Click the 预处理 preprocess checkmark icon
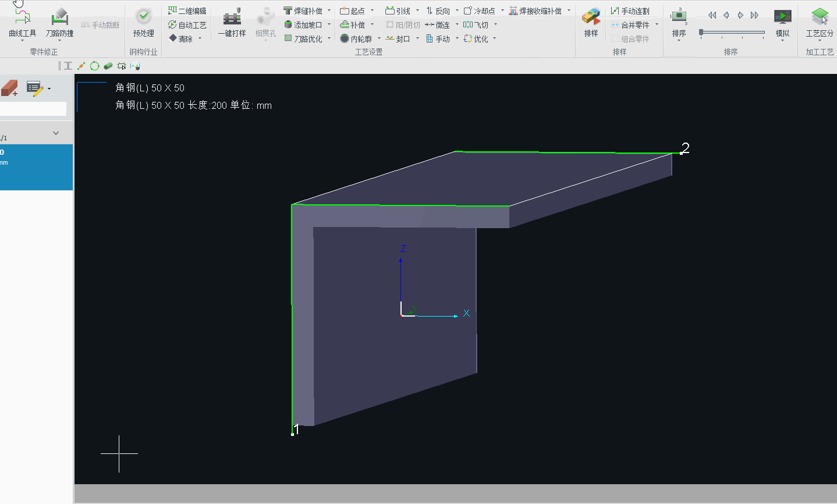 pos(143,16)
